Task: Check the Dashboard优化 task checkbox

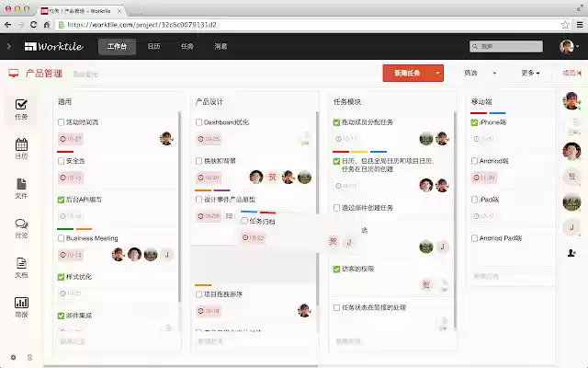Action: 199,122
